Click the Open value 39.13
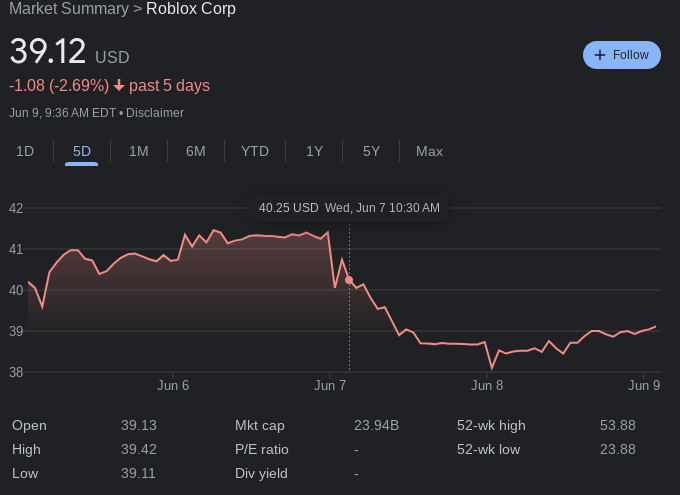The width and height of the screenshot is (680, 495). [x=139, y=425]
